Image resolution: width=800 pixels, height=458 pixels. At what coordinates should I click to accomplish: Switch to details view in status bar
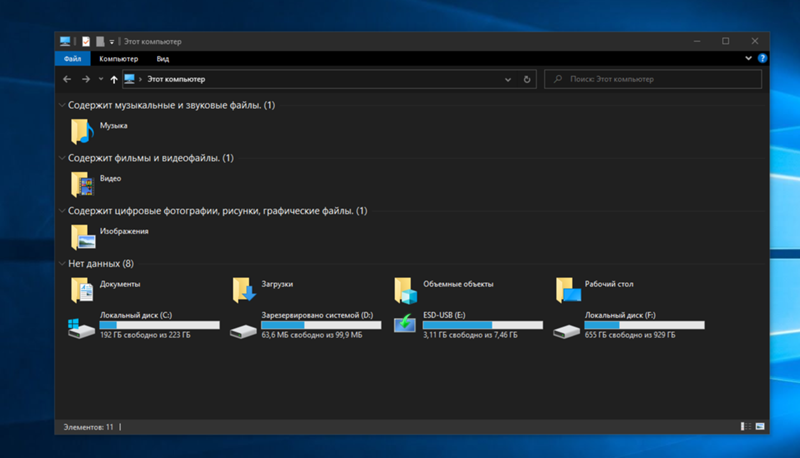click(x=745, y=426)
